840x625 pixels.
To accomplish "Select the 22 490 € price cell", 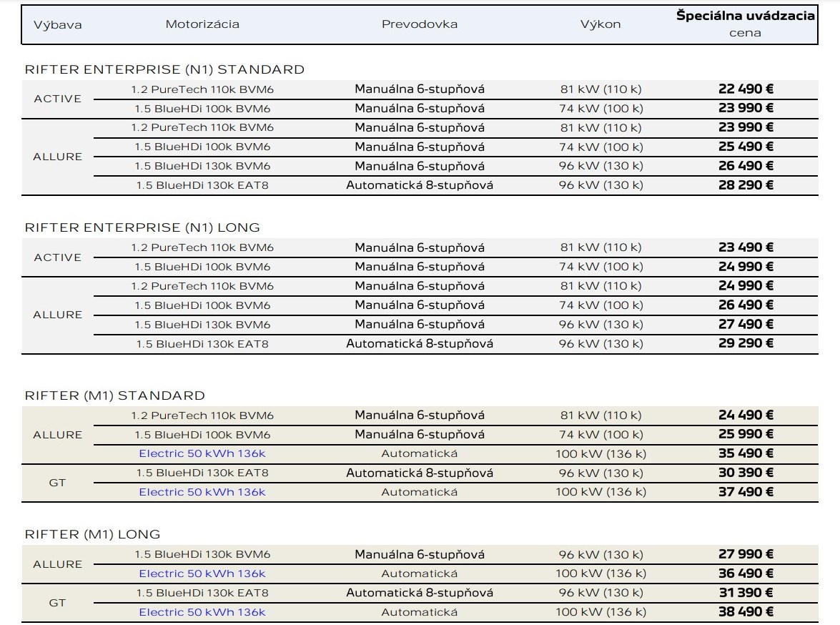I will click(746, 89).
